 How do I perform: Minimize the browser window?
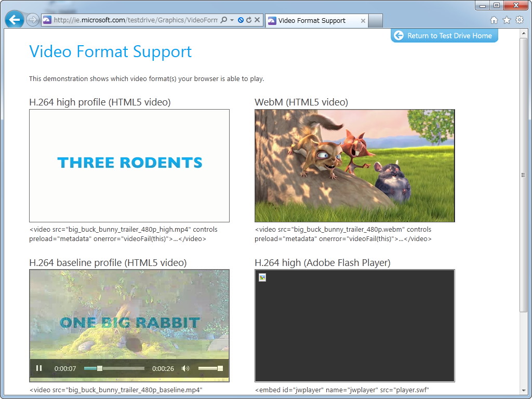tap(483, 5)
